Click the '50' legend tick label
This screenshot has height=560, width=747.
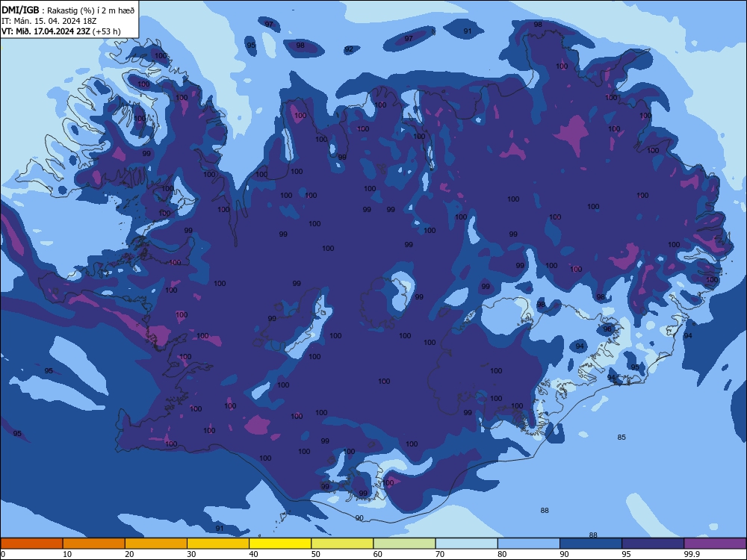pos(316,554)
